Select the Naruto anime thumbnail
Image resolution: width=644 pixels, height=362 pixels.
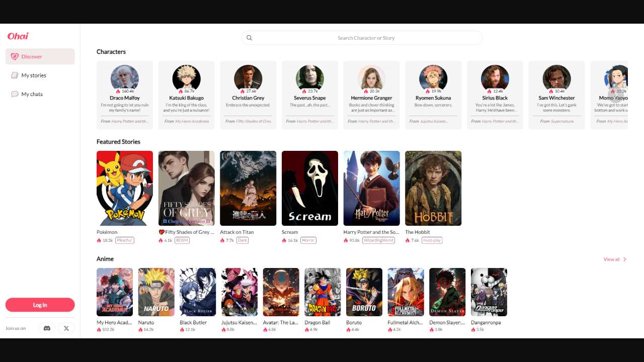tap(156, 292)
